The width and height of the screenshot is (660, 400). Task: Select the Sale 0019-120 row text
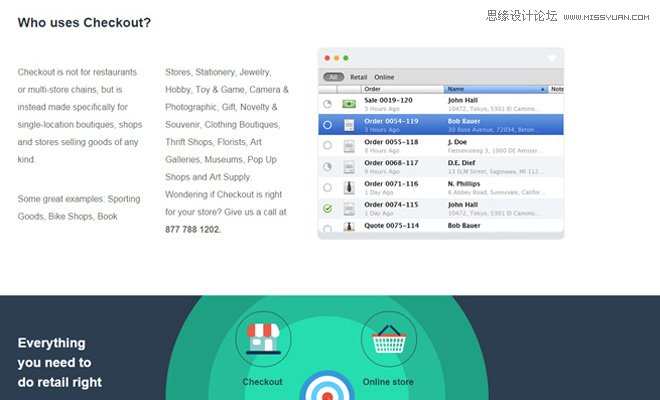pyautogui.click(x=388, y=100)
